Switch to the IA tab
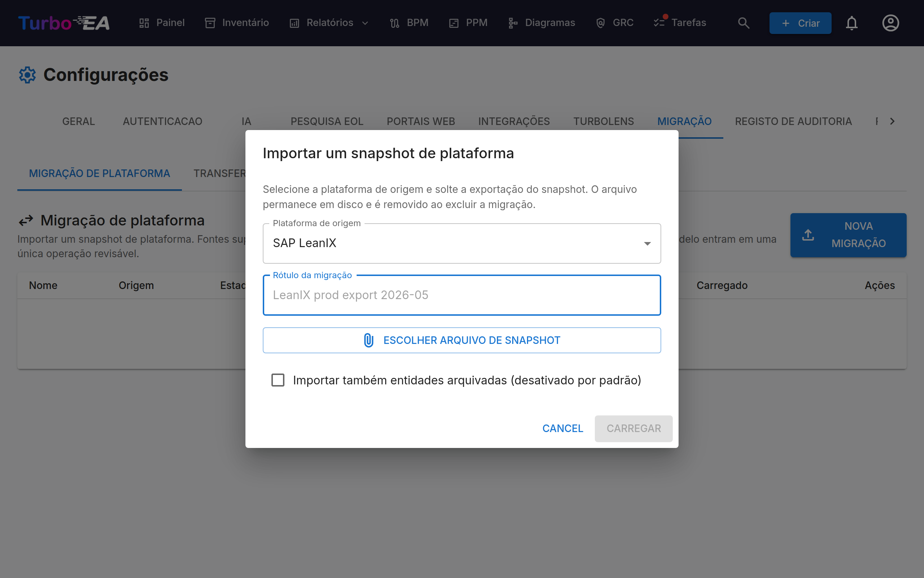The width and height of the screenshot is (924, 578). 246,121
